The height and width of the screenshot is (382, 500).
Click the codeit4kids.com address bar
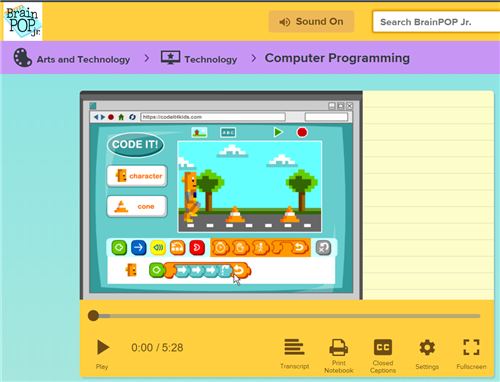[x=213, y=117]
